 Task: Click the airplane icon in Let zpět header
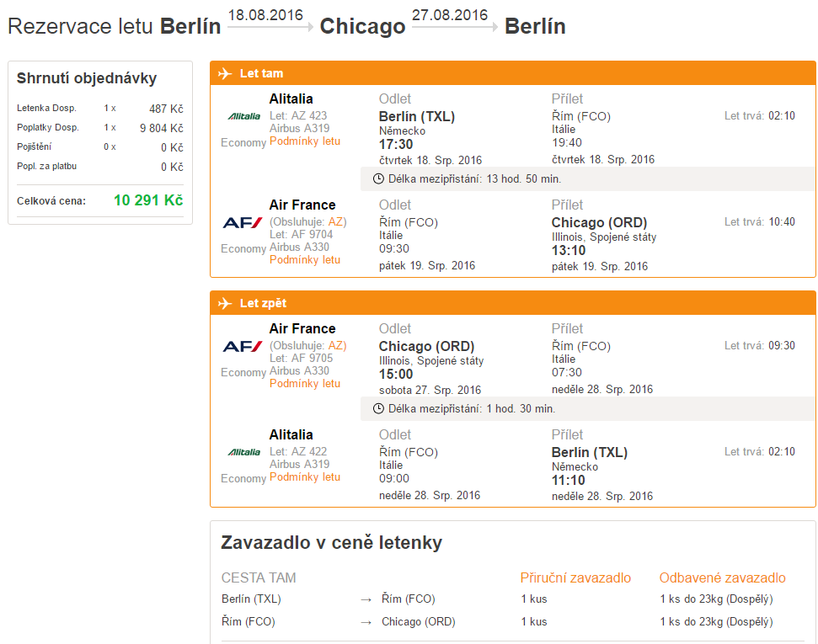tap(225, 303)
